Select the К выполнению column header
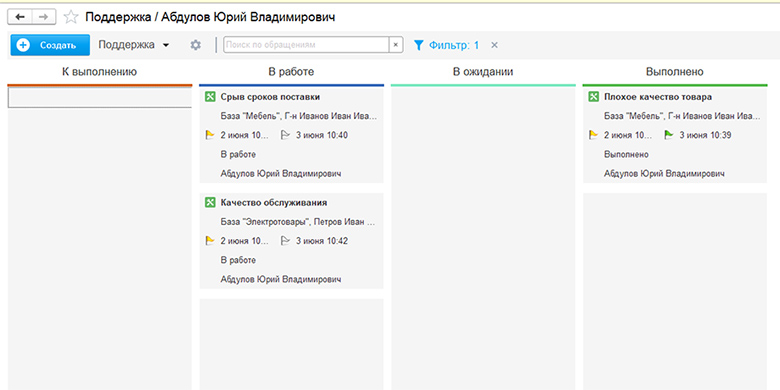This screenshot has height=390, width=780. (99, 72)
